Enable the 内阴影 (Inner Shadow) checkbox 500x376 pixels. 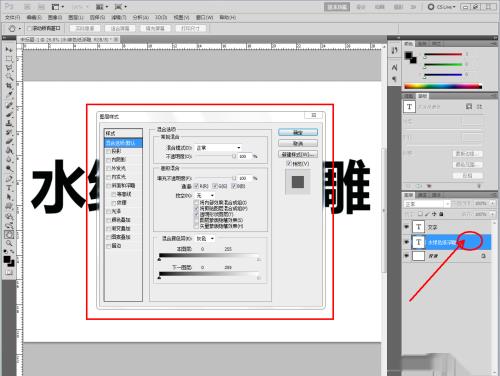(108, 160)
